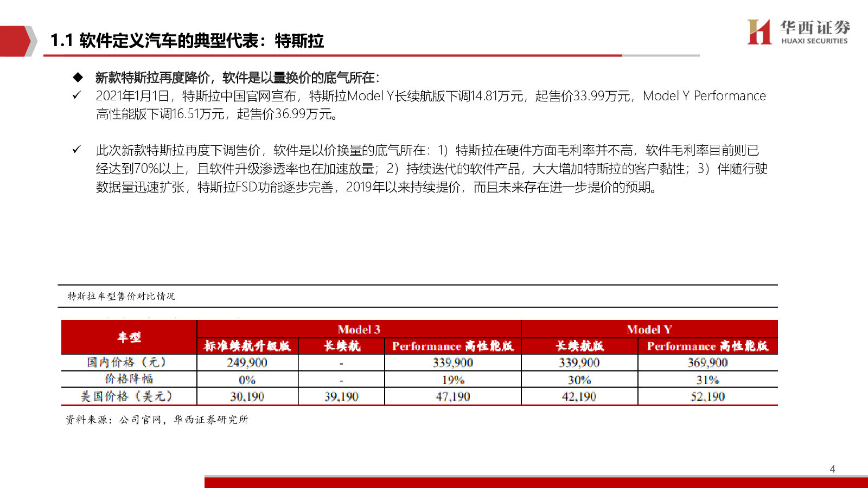This screenshot has width=868, height=488.
Task: Click the '31%' price reduction cell
Action: tap(708, 380)
